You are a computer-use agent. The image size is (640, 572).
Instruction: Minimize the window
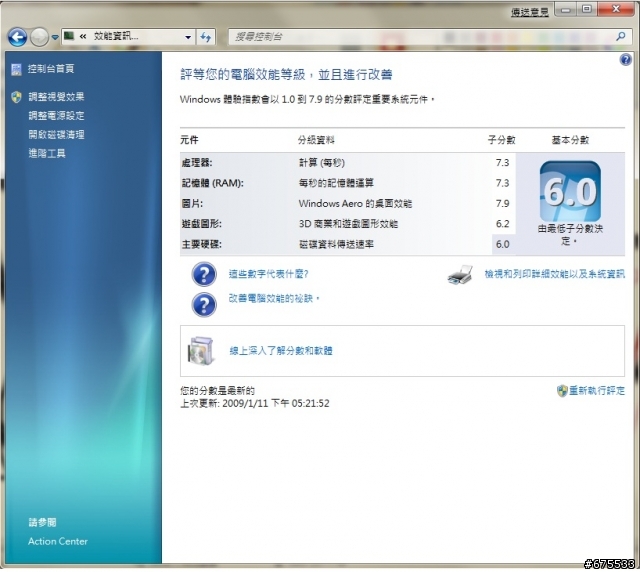coord(566,10)
